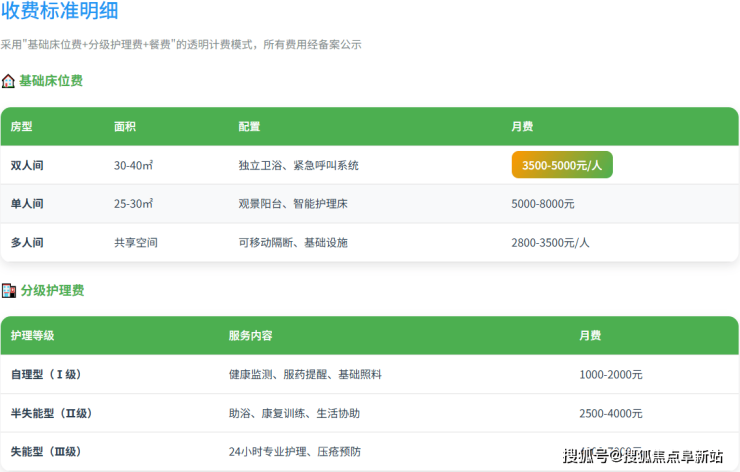Click the highlighted 3500-5000元/人 price badge
Image resolution: width=740 pixels, height=472 pixels.
(562, 165)
